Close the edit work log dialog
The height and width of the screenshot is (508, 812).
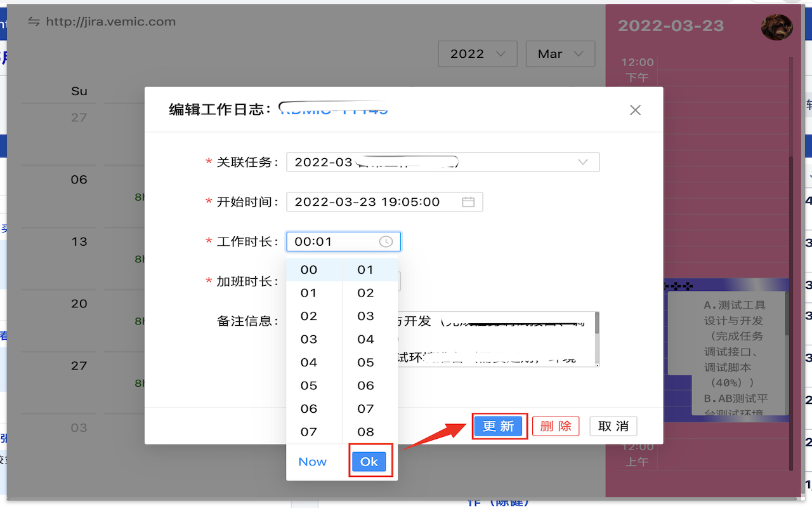(635, 110)
